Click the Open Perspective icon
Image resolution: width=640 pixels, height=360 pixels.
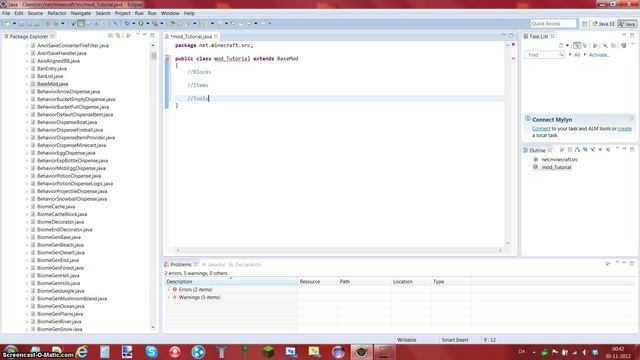coord(584,24)
